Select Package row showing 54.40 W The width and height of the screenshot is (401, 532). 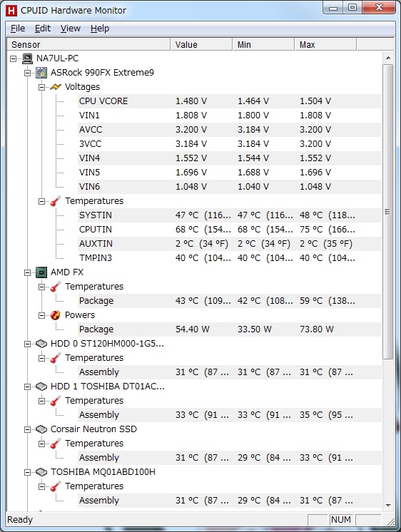click(x=230, y=329)
